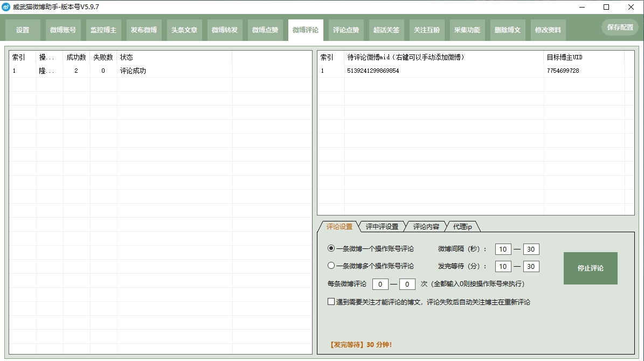Click the app logo icon in title bar
The width and height of the screenshot is (644, 361).
click(x=6, y=7)
